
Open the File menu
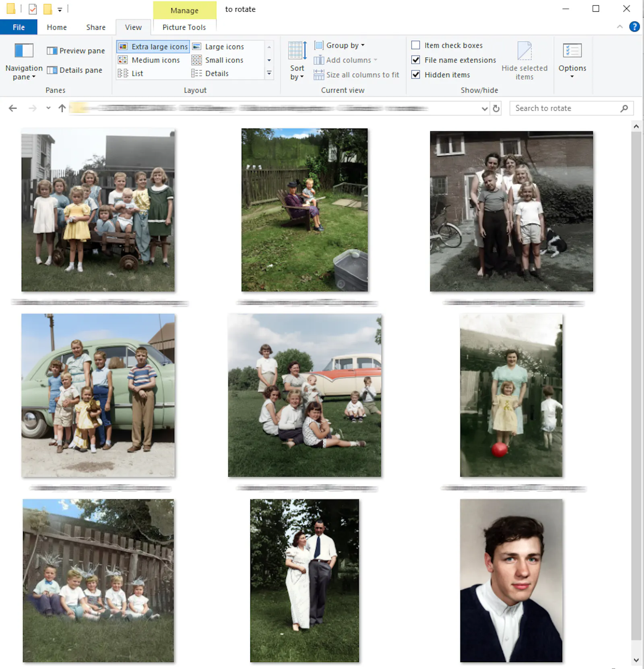point(19,27)
